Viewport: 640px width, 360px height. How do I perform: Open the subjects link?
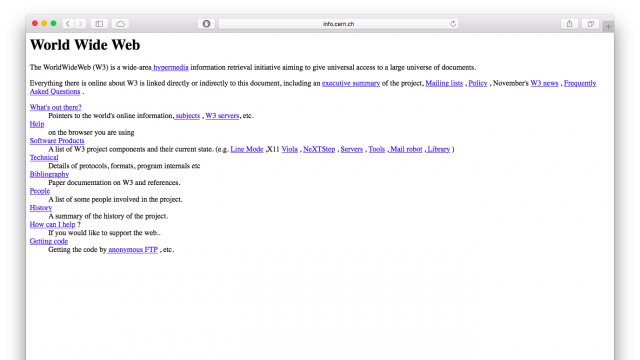[x=188, y=116]
